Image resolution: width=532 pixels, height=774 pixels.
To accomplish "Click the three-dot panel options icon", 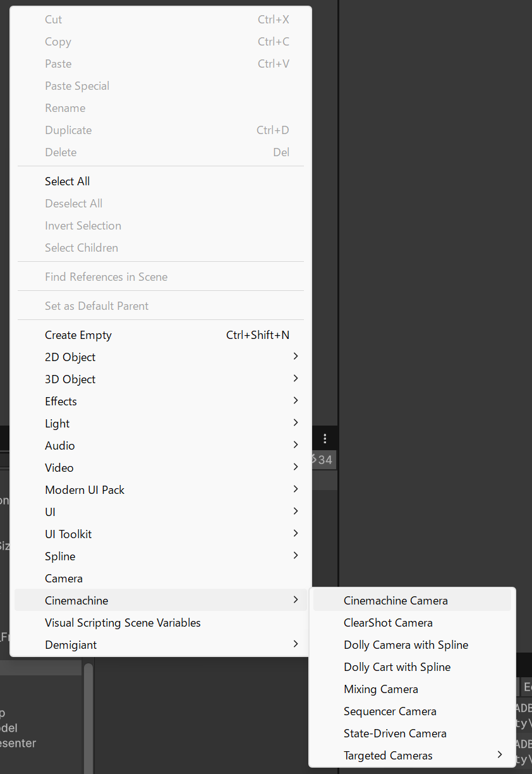I will click(325, 438).
